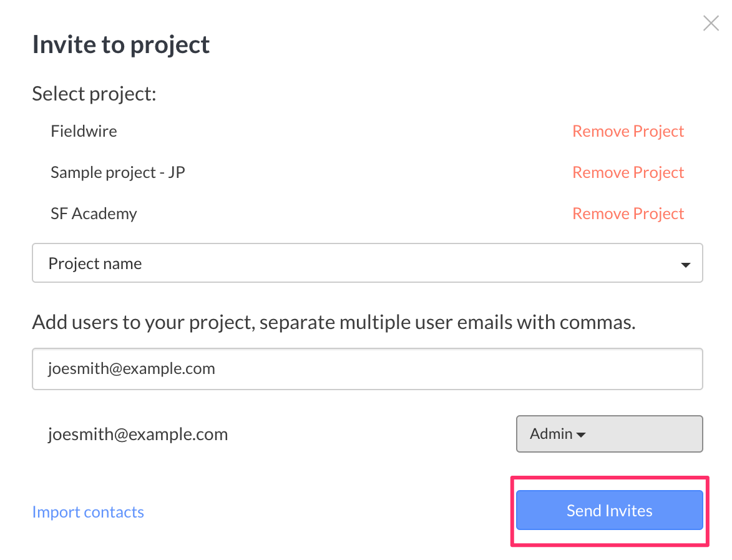This screenshot has height=560, width=732.
Task: Open the Import contacts link
Action: click(x=88, y=512)
